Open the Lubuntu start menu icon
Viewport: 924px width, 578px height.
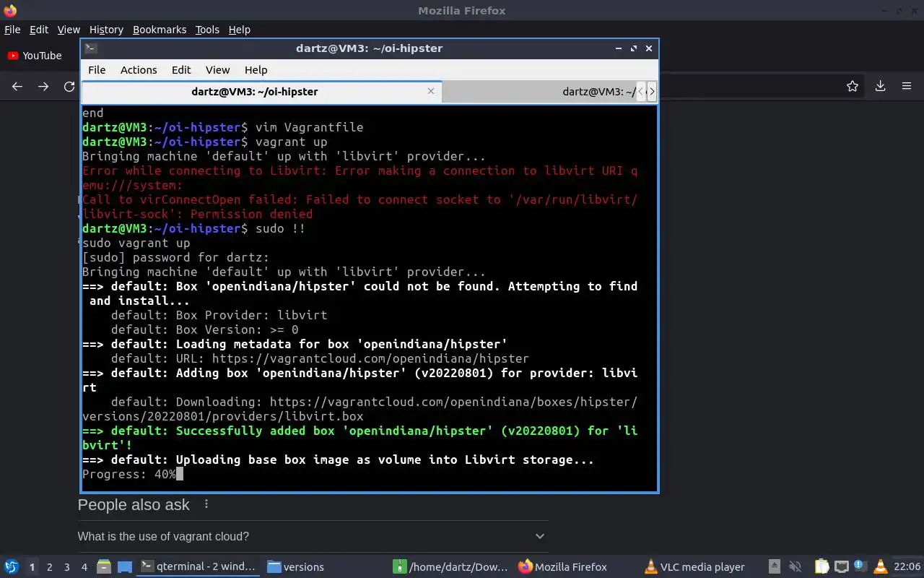11,566
